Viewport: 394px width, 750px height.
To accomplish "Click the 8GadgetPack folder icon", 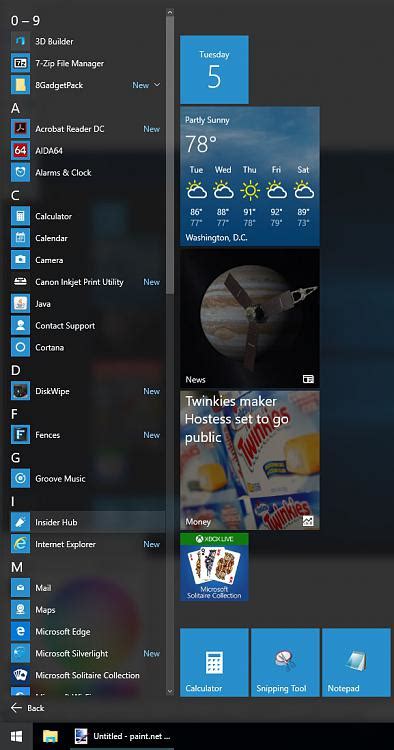I will click(x=20, y=85).
